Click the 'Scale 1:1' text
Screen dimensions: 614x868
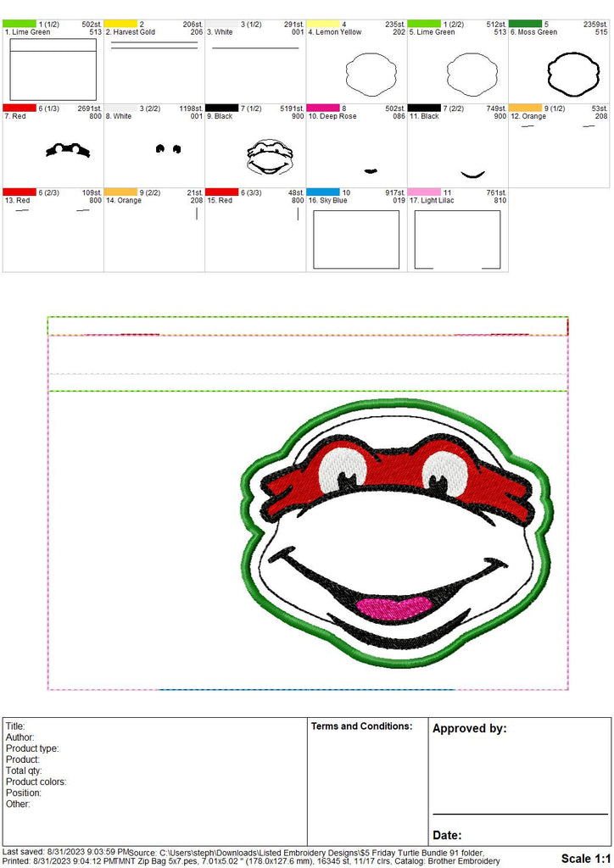coord(586,859)
